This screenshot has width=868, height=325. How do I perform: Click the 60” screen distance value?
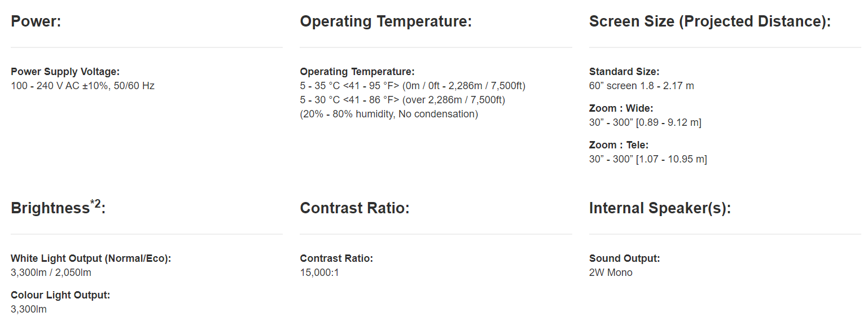(x=641, y=86)
